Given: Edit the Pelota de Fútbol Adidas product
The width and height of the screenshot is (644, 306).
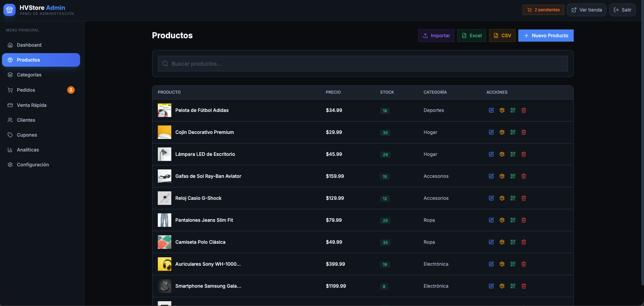Looking at the screenshot, I should 491,110.
